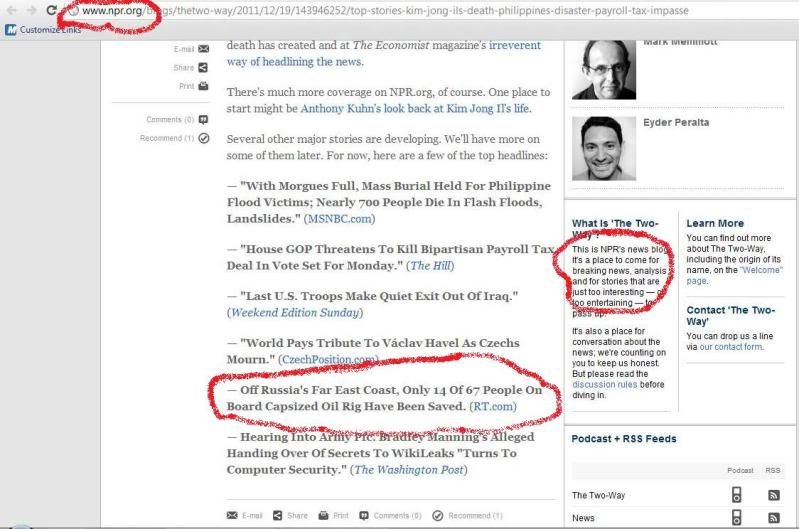Click the "Contact 'The Two-Way'" heading
The width and height of the screenshot is (799, 529).
[x=730, y=315]
